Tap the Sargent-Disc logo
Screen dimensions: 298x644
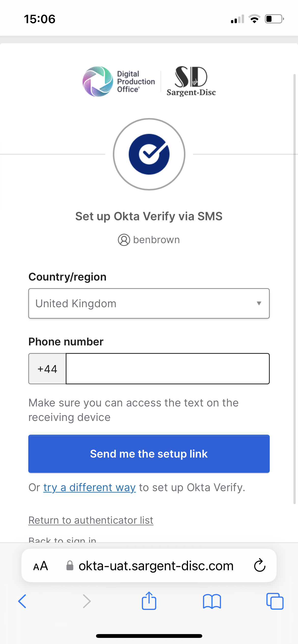191,81
